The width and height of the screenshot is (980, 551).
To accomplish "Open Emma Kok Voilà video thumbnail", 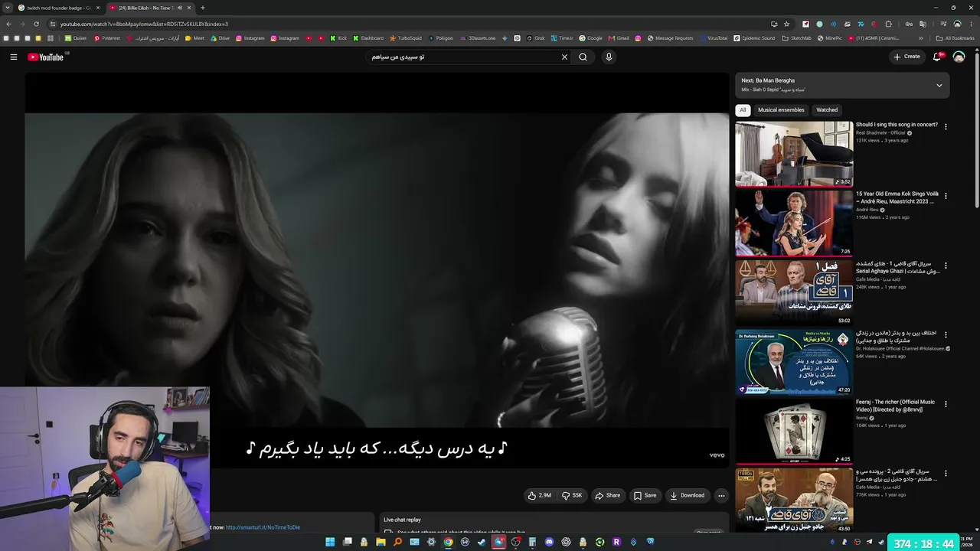I will coord(794,223).
